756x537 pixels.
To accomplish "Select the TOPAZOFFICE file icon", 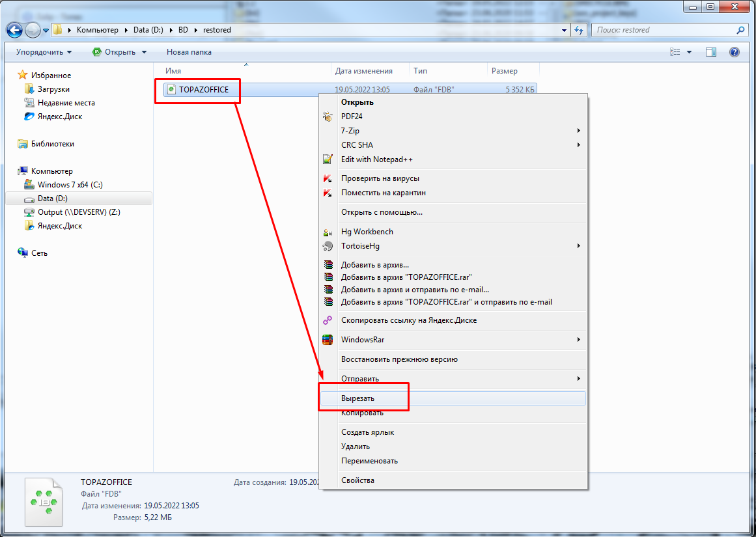I will pyautogui.click(x=171, y=90).
